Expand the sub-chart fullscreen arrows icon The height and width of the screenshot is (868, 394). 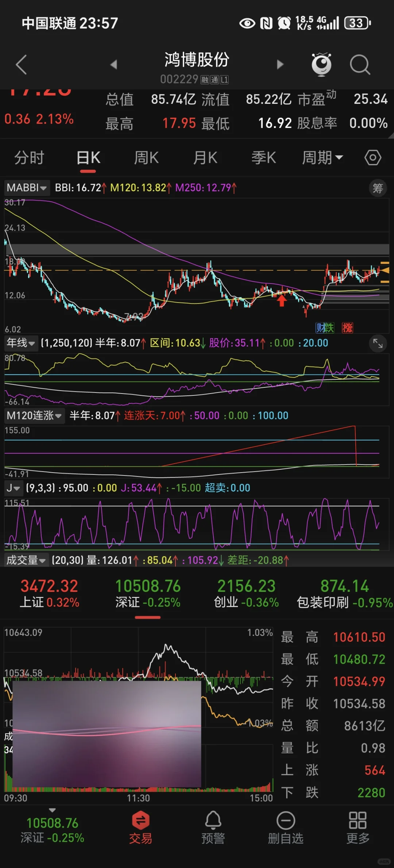coord(378,343)
